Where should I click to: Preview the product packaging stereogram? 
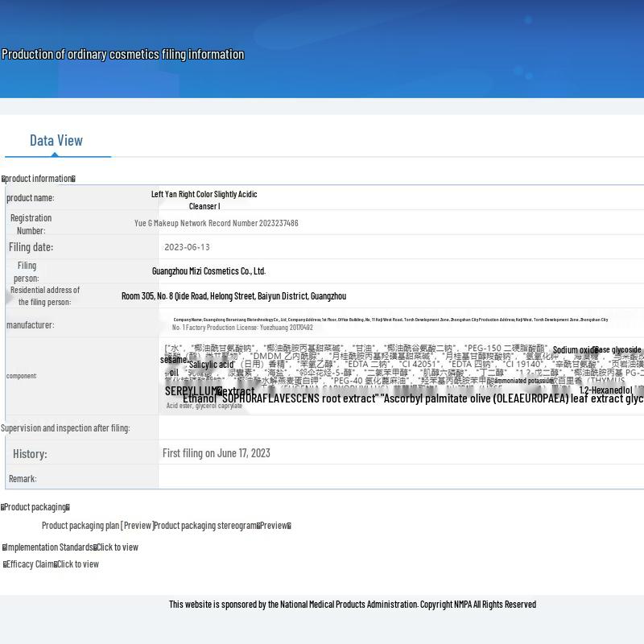(x=274, y=526)
